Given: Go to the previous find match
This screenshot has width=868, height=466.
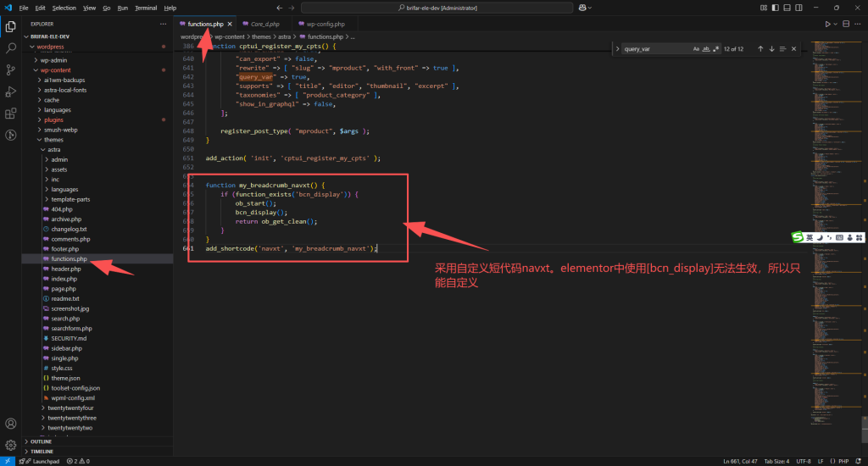Looking at the screenshot, I should pos(760,49).
